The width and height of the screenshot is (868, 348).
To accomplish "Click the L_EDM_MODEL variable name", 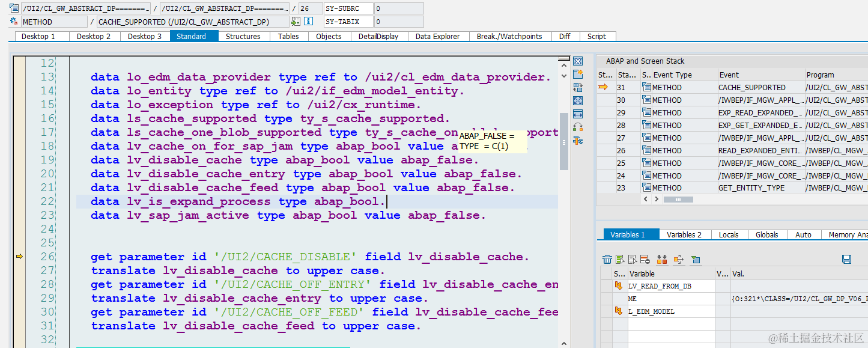I will point(651,311).
